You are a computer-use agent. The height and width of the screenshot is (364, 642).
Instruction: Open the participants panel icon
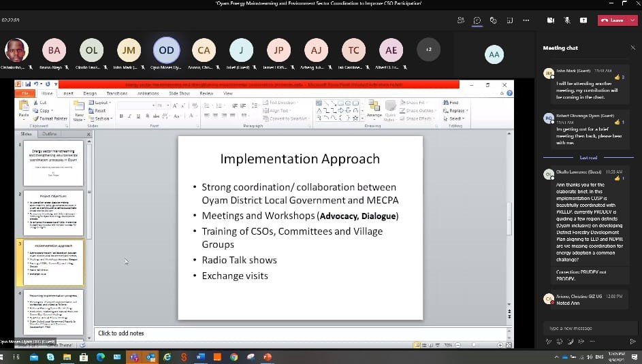[x=461, y=20]
